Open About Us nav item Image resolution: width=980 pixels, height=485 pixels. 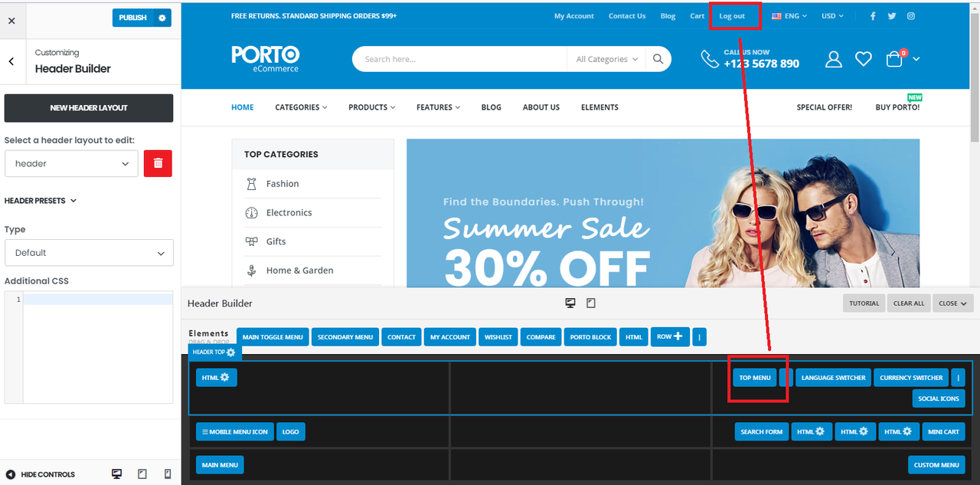(541, 107)
